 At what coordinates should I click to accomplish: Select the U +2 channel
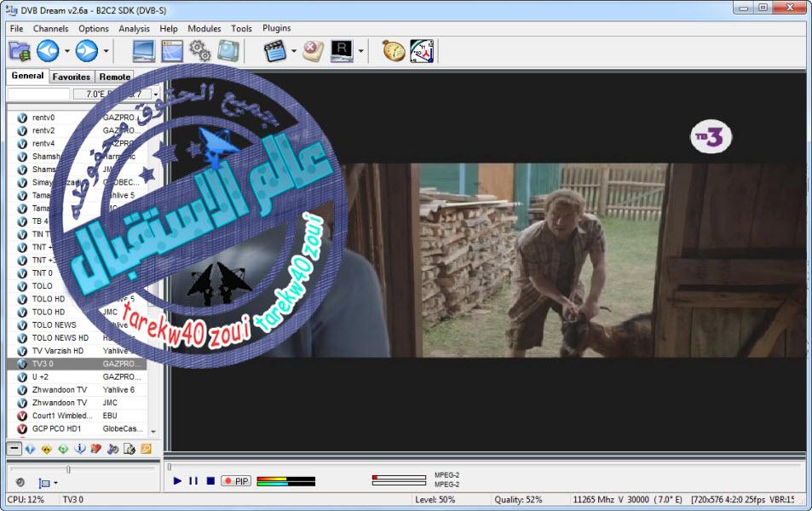pos(78,376)
